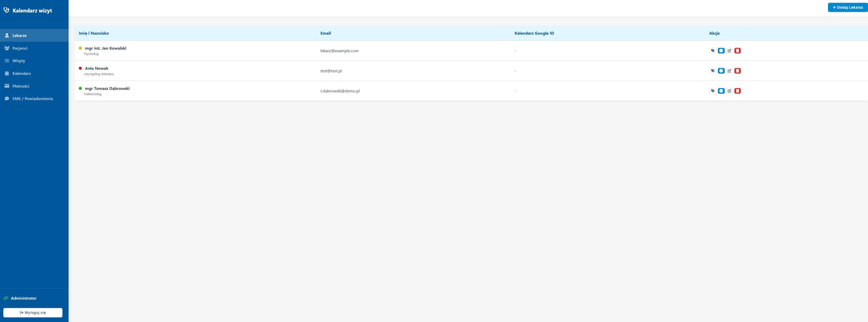868x322 pixels.
Task: Click the stethoscope logo icon in sidebar
Action: pyautogui.click(x=6, y=10)
